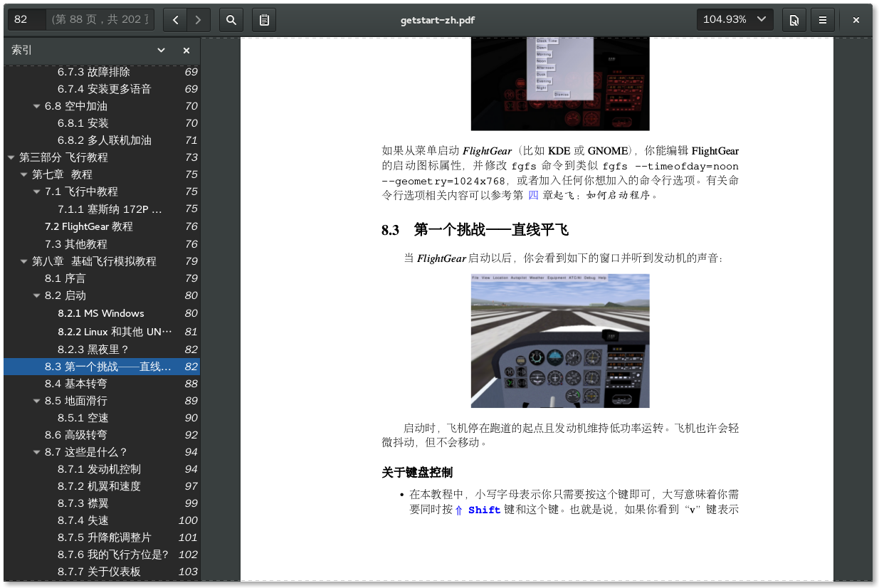The image size is (879, 588).
Task: Collapse the 第七章 教程 node
Action: [24, 174]
